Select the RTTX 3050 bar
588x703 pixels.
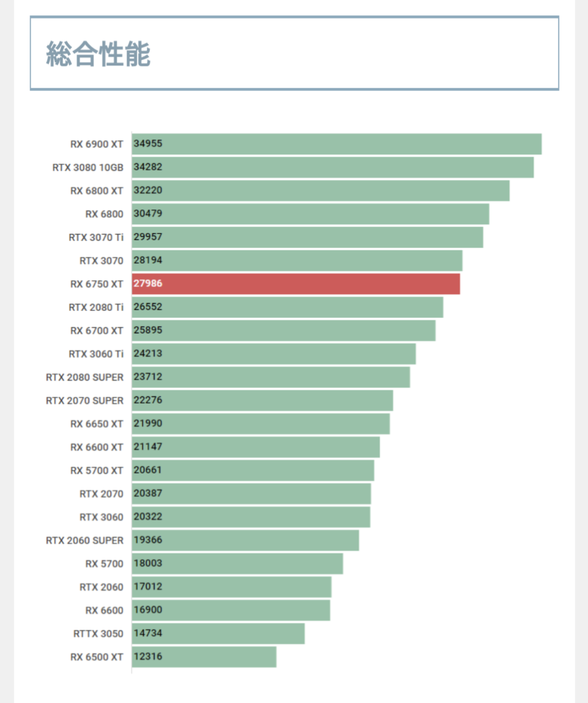tap(218, 633)
